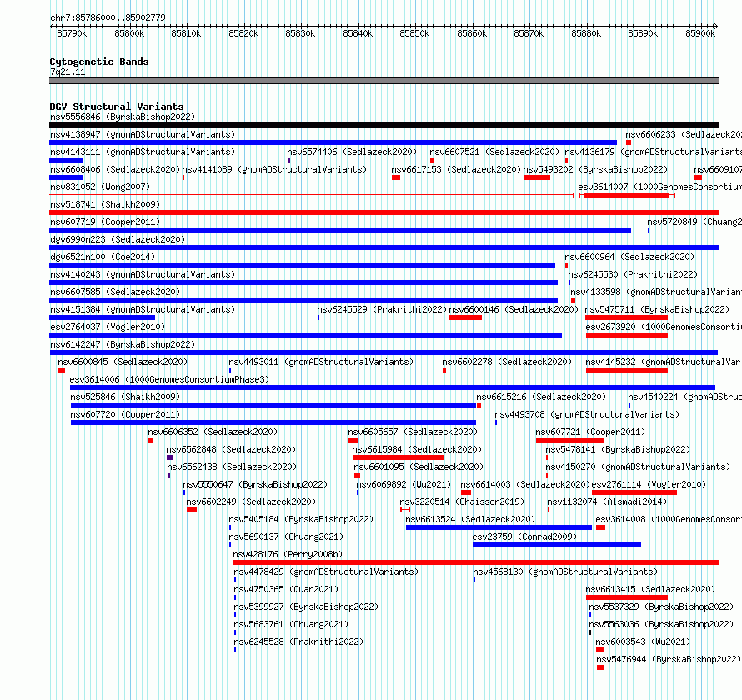Viewport: 742px width, 700px height.
Task: Click the blue esv23759 variant bar
Action: pyautogui.click(x=557, y=545)
